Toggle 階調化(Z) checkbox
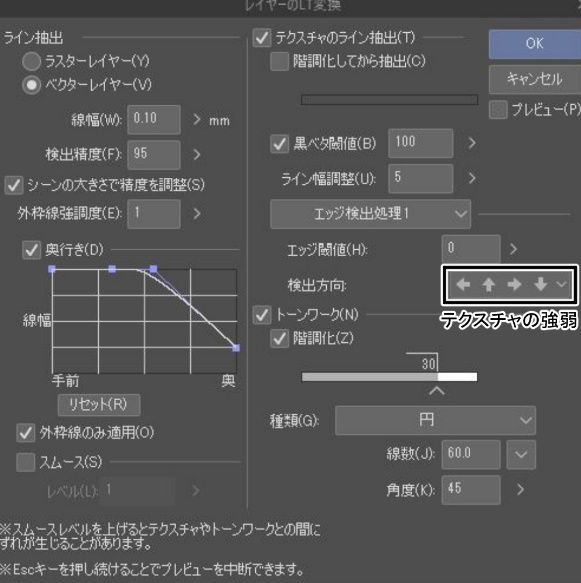Viewport: 581px width, 583px height. tap(280, 339)
